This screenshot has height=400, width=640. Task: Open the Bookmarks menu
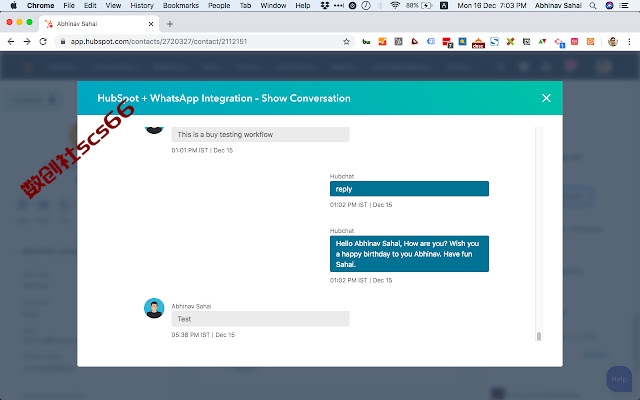click(x=181, y=5)
